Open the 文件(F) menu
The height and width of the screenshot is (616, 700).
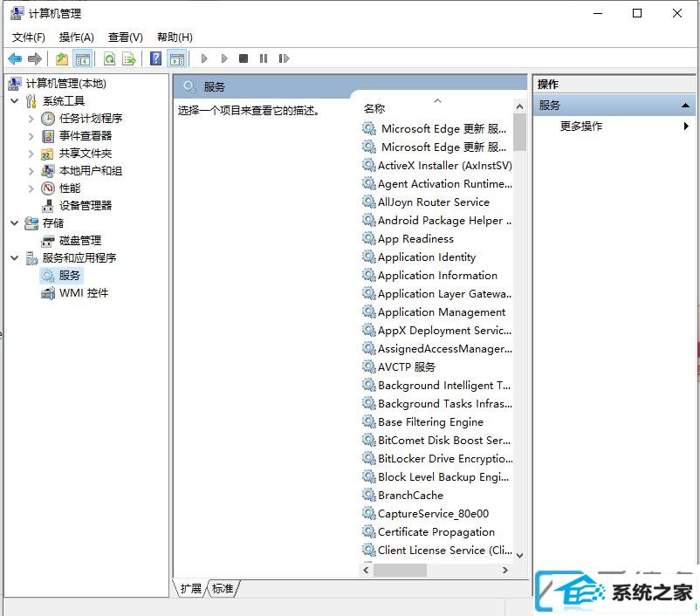tap(29, 37)
